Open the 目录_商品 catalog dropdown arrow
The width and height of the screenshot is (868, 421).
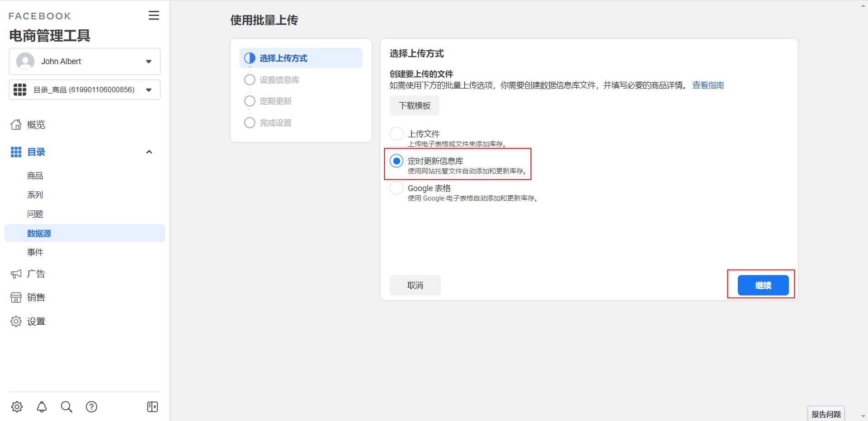coord(149,90)
